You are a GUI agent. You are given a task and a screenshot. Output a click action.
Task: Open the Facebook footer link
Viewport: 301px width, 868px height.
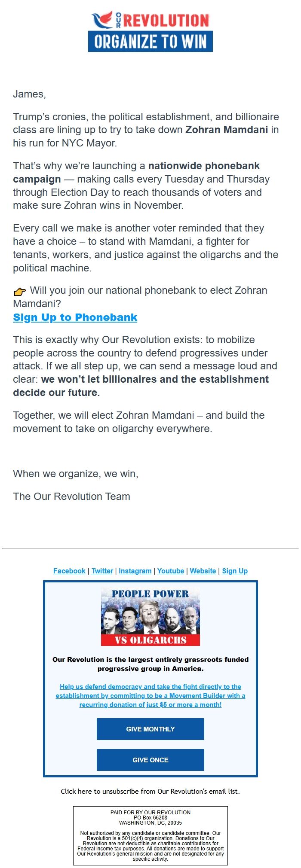point(69,571)
